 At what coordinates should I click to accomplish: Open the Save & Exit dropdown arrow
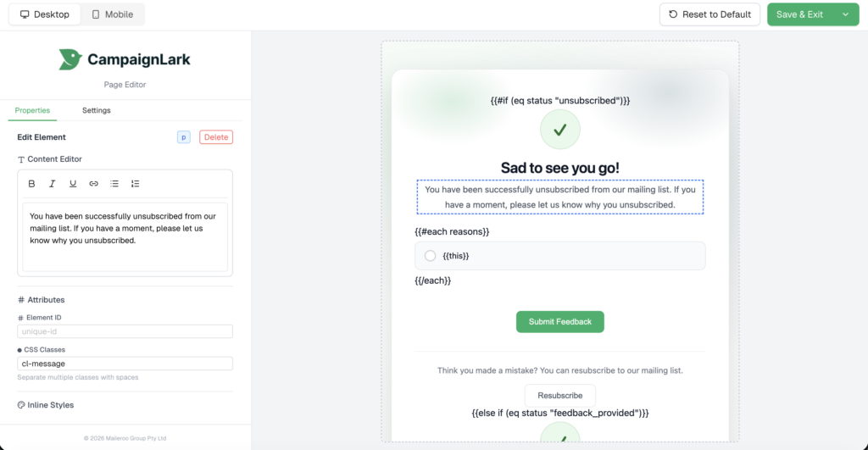coord(845,14)
